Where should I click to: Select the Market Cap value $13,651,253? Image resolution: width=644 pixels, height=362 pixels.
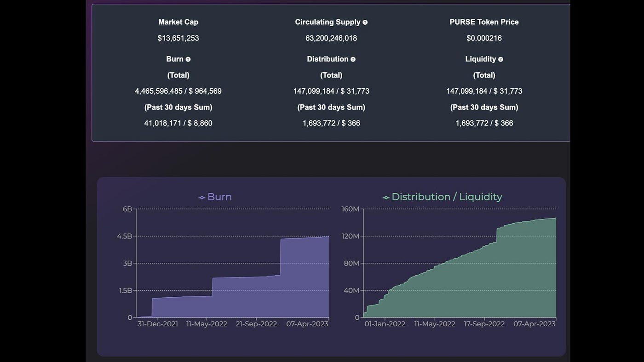click(178, 38)
